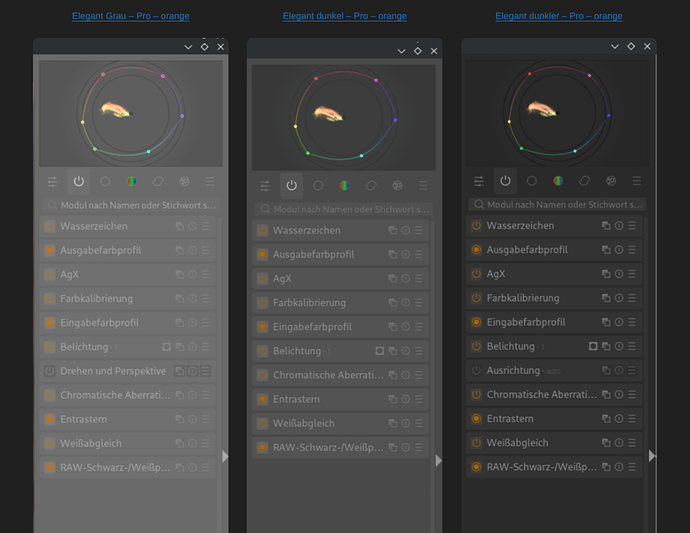Toggle power button of Ausrichtung module
The height and width of the screenshot is (533, 690).
coord(476,370)
